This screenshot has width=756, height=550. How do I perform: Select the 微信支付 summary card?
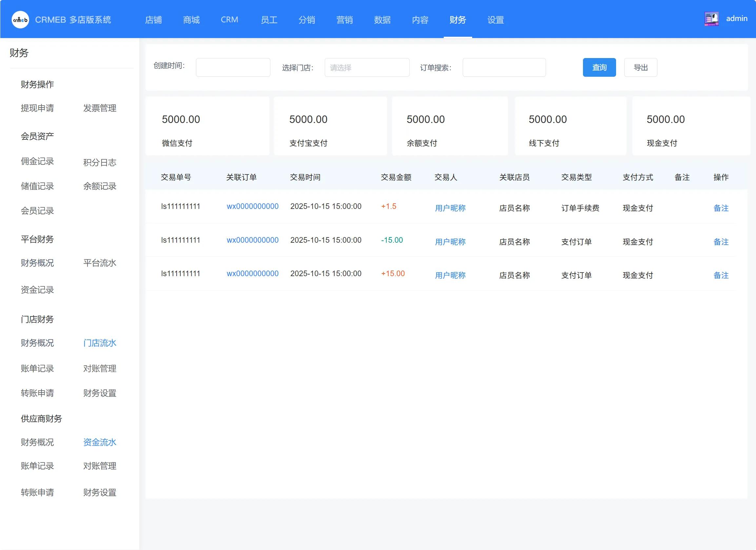207,126
